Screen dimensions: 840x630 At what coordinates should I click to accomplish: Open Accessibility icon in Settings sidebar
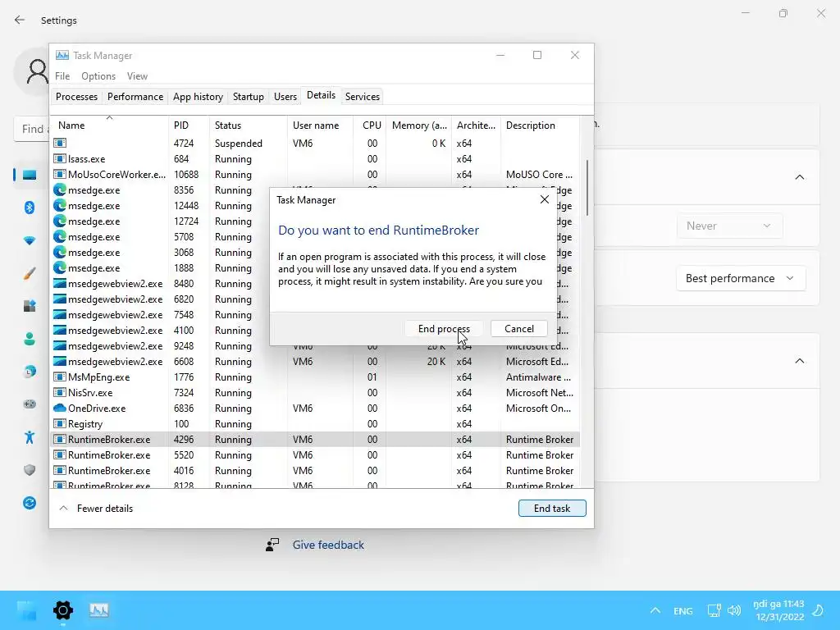[x=30, y=437]
